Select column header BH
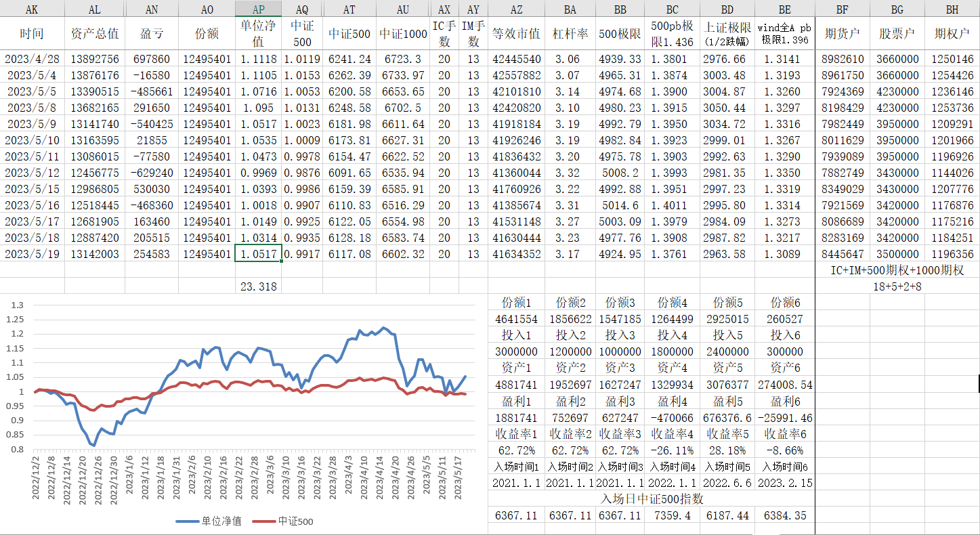980x535 pixels. coord(952,9)
